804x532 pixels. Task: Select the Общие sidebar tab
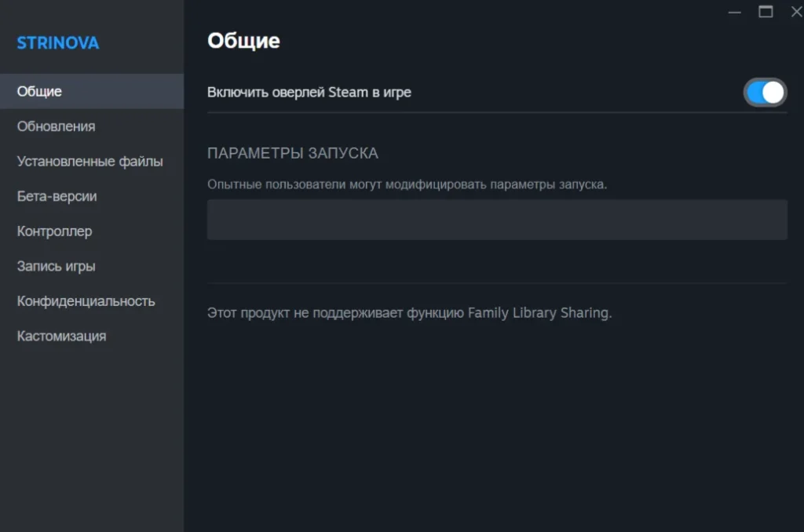[39, 91]
